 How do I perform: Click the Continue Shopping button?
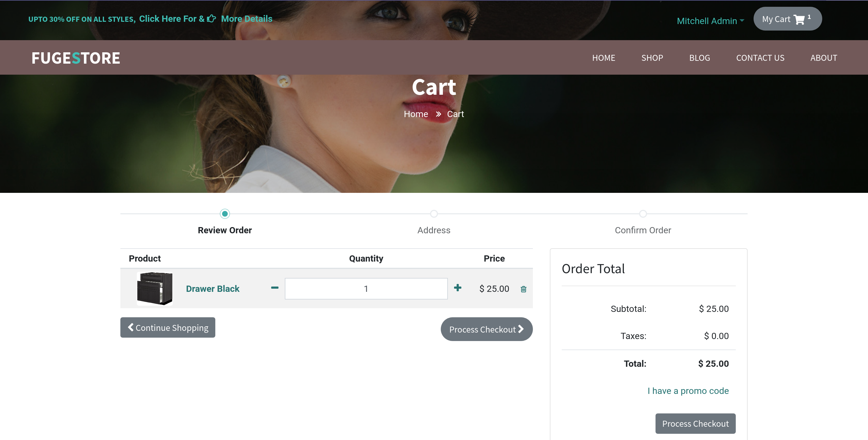tap(168, 328)
